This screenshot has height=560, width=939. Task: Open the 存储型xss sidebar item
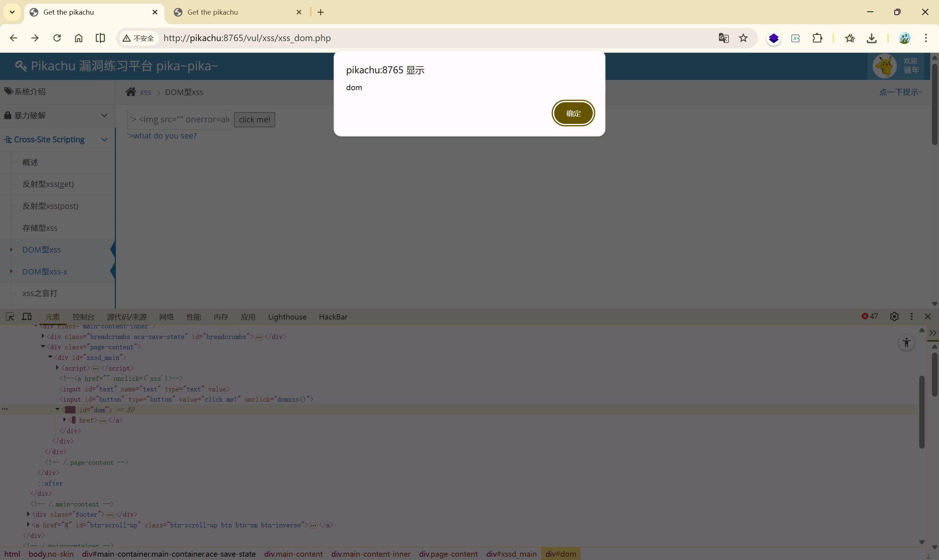[x=40, y=228]
